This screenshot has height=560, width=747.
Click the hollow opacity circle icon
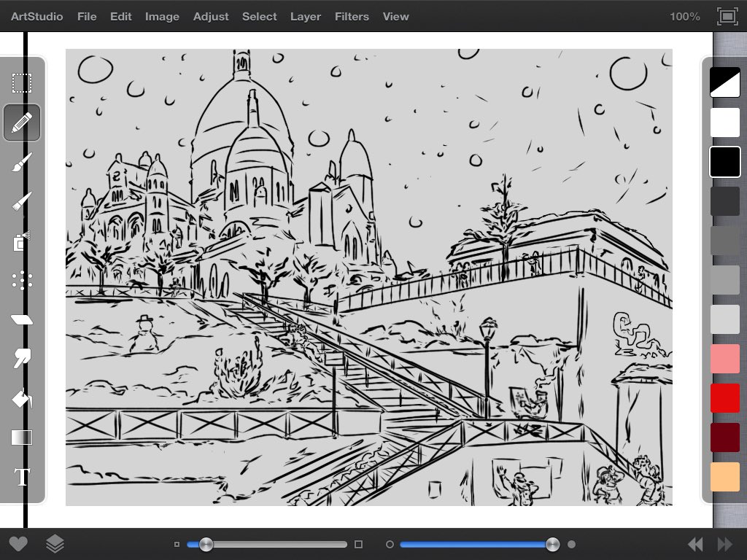(390, 544)
